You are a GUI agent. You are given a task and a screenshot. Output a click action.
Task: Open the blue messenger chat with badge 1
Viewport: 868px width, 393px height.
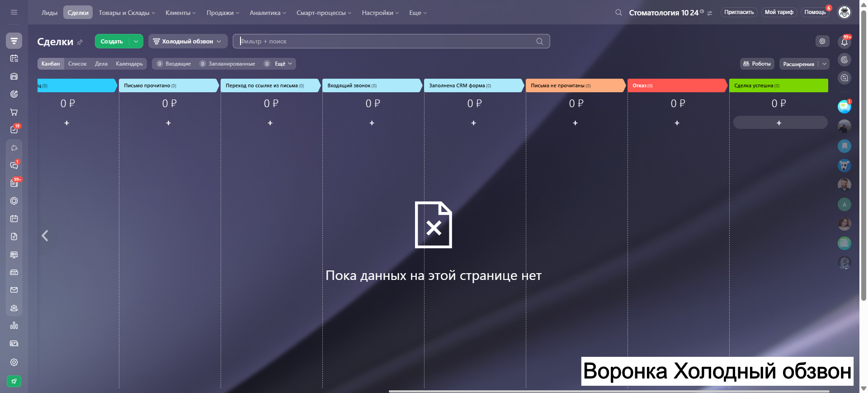[x=844, y=107]
